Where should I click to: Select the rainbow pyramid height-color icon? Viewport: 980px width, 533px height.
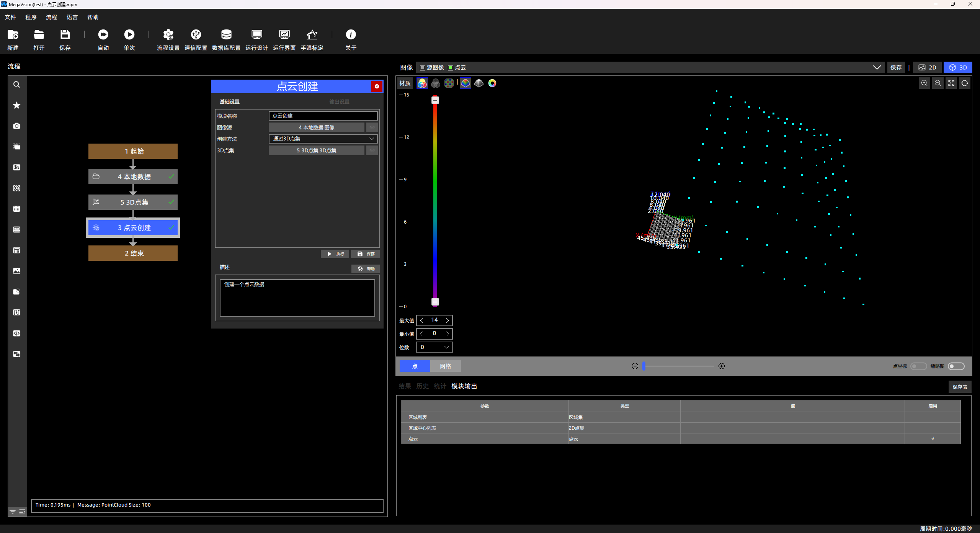[465, 83]
